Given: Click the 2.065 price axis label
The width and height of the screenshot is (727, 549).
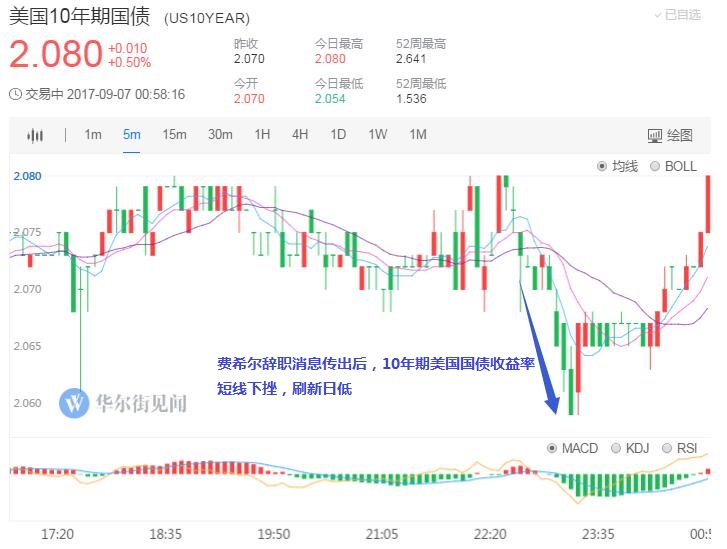Looking at the screenshot, I should click(x=27, y=346).
